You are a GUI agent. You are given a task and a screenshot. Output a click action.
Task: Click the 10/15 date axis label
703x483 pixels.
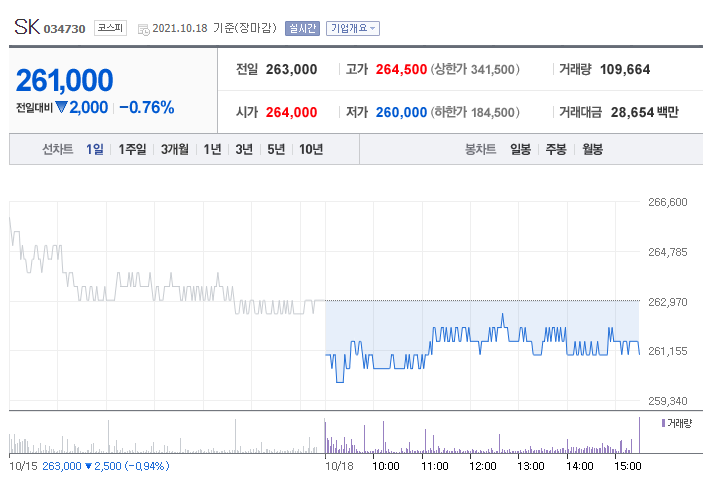pyautogui.click(x=23, y=466)
